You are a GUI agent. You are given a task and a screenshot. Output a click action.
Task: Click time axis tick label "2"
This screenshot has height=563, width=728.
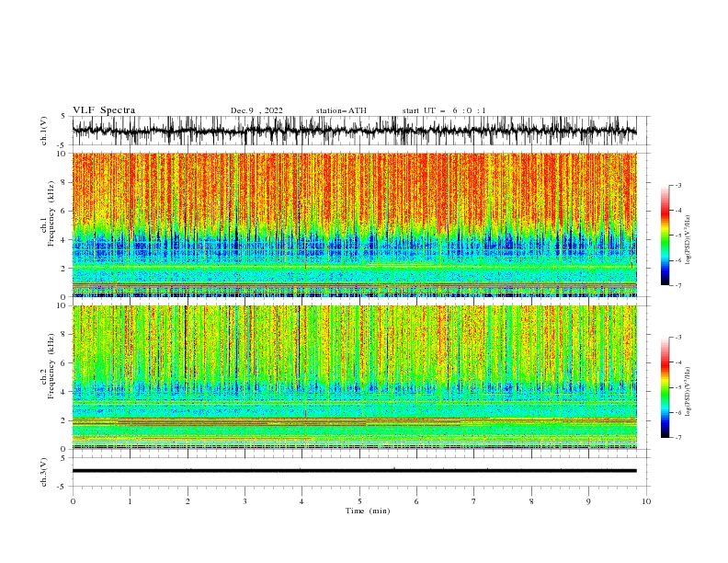[188, 501]
